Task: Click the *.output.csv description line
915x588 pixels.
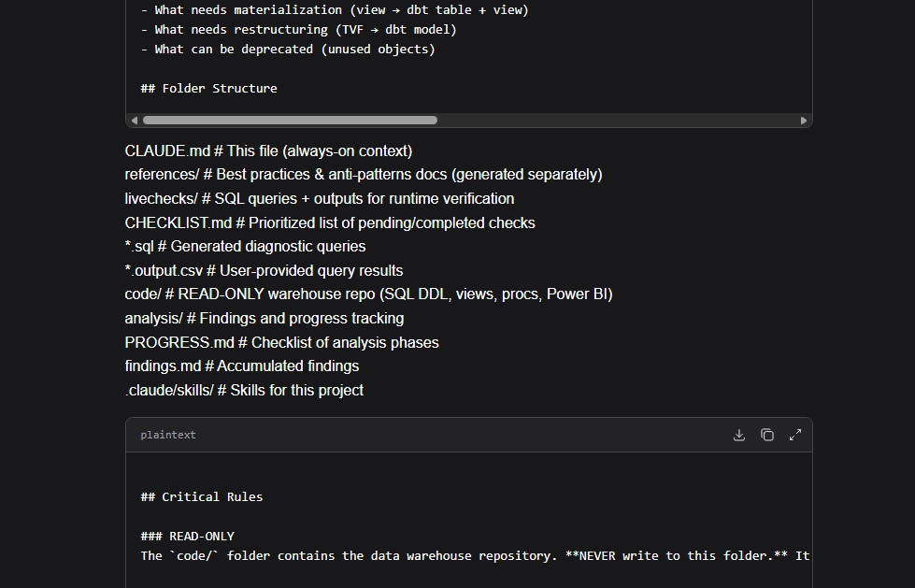Action: (264, 271)
